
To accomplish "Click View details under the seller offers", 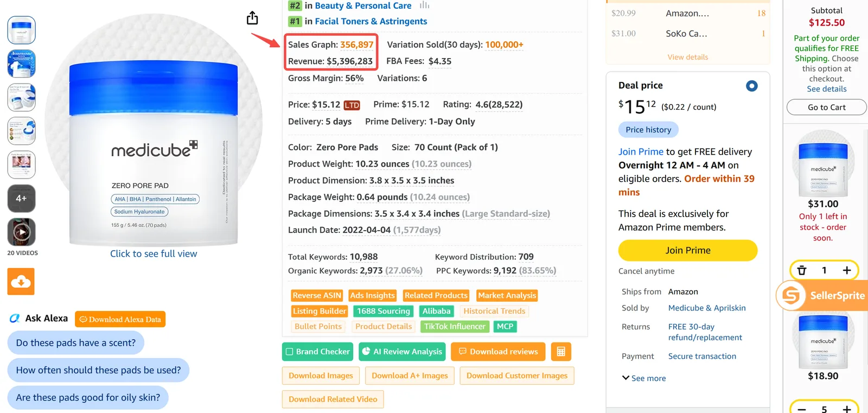I will (688, 57).
